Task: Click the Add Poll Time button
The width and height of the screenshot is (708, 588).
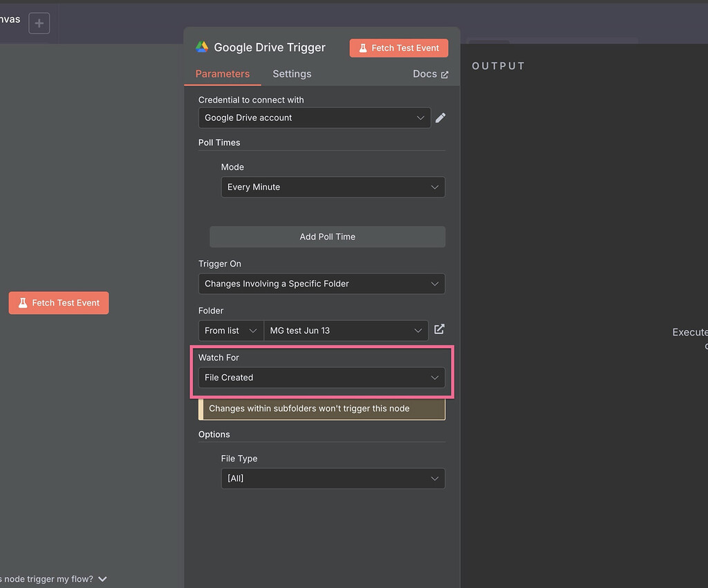Action: (327, 237)
